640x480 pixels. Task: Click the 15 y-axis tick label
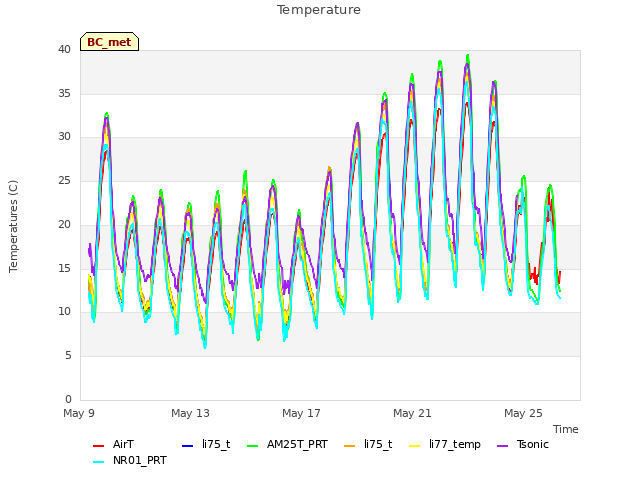tap(64, 269)
